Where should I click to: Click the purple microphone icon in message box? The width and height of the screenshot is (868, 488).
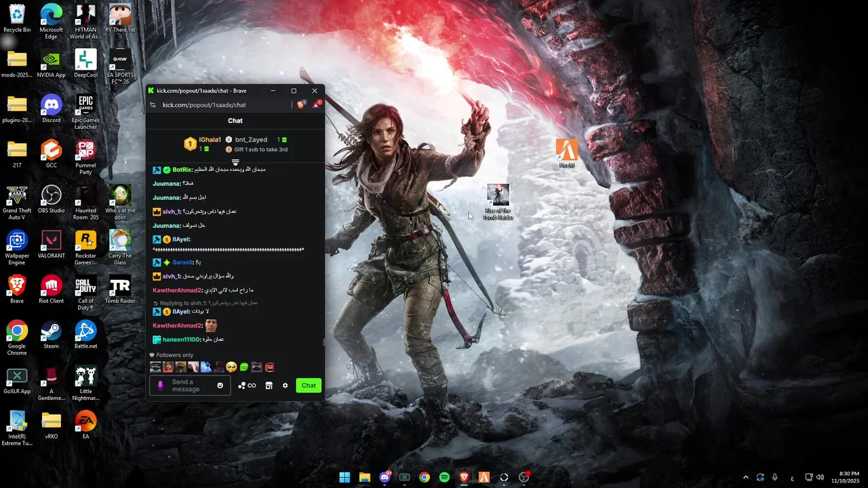coord(161,386)
